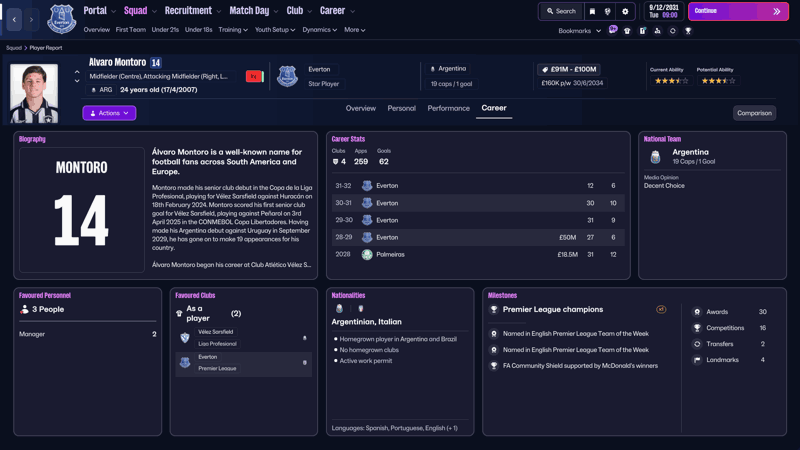Open the inbox messages bookmark icon
This screenshot has height=450, width=800.
613,30
